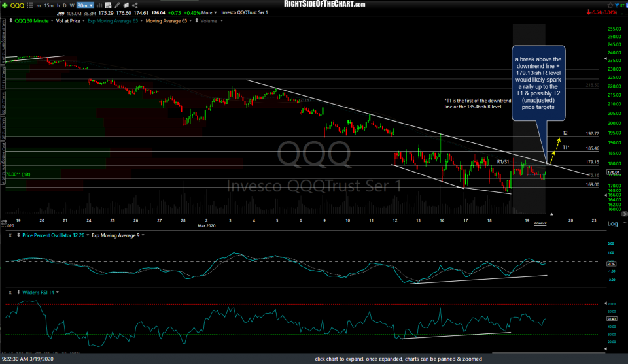The height and width of the screenshot is (364, 628).
Task: Click the +0.43% percent change value
Action: tap(192, 13)
